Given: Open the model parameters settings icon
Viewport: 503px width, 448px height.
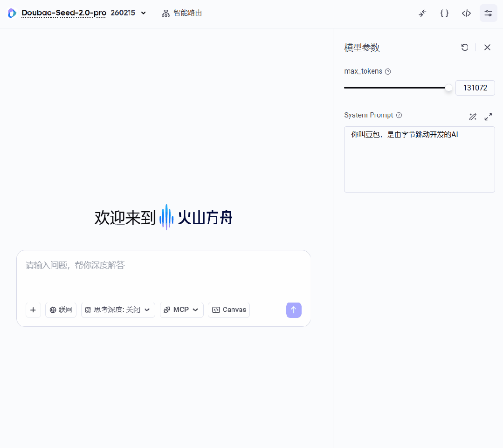Looking at the screenshot, I should [488, 13].
